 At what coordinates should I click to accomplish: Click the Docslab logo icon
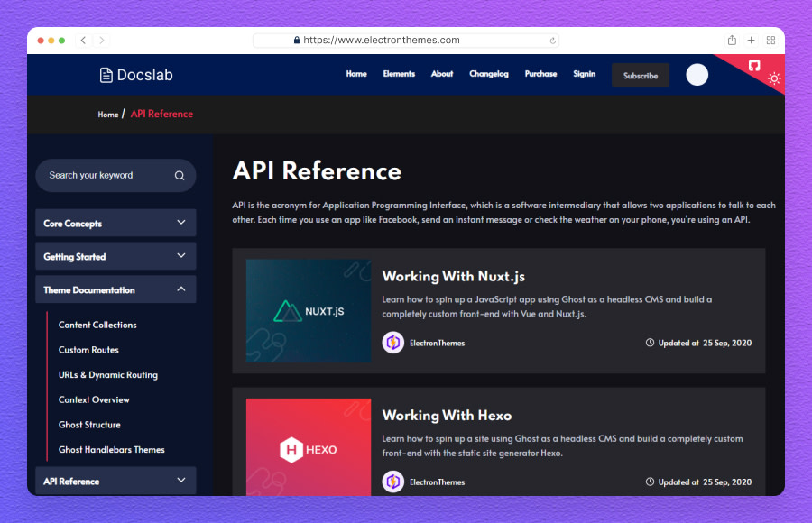(x=106, y=75)
